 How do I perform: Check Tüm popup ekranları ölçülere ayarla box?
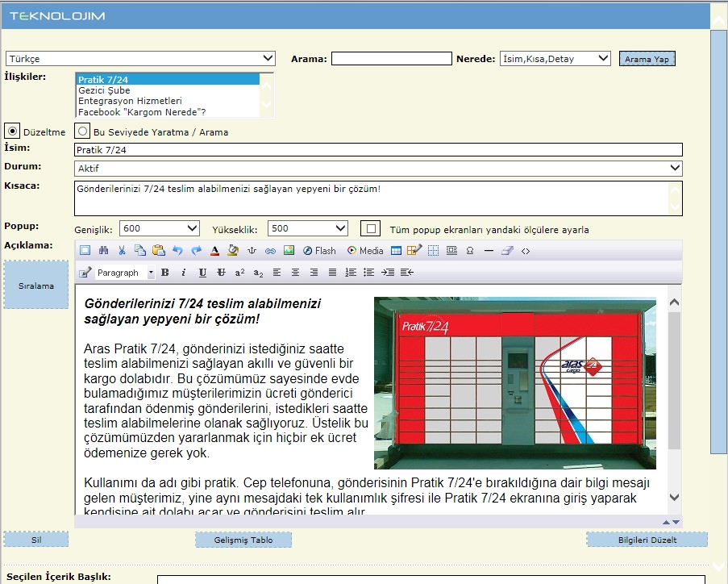tap(371, 228)
